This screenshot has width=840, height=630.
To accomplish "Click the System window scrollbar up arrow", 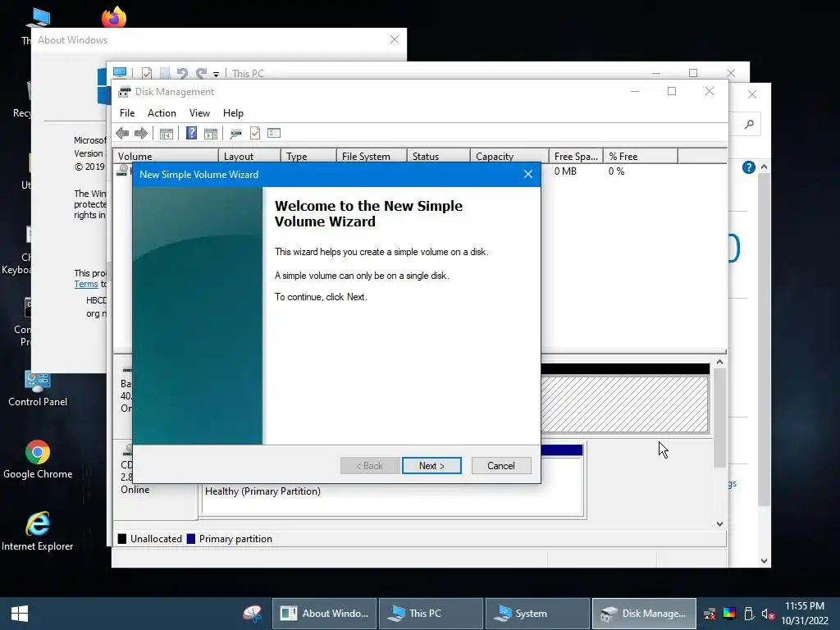I will tap(764, 167).
